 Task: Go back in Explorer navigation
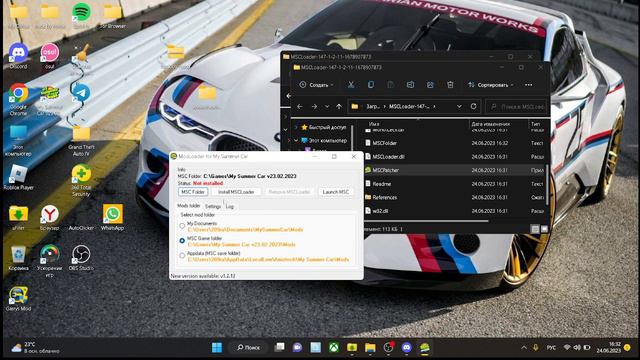(x=300, y=106)
